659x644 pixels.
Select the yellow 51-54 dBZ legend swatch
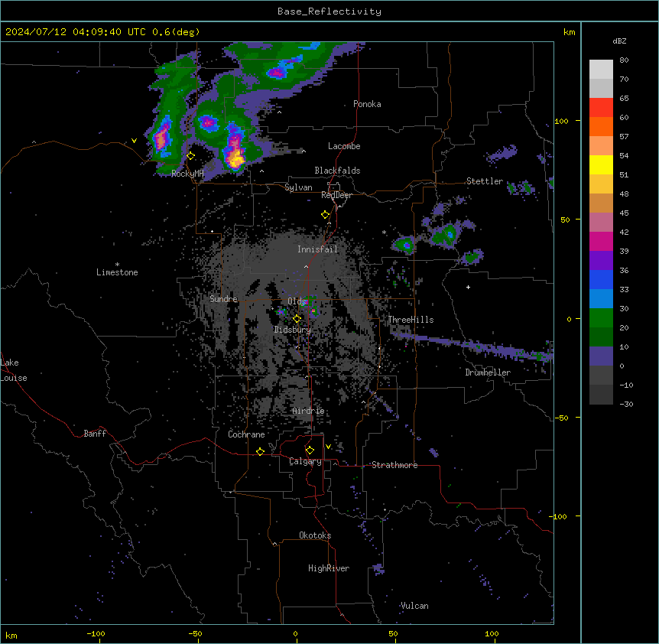[x=601, y=164]
